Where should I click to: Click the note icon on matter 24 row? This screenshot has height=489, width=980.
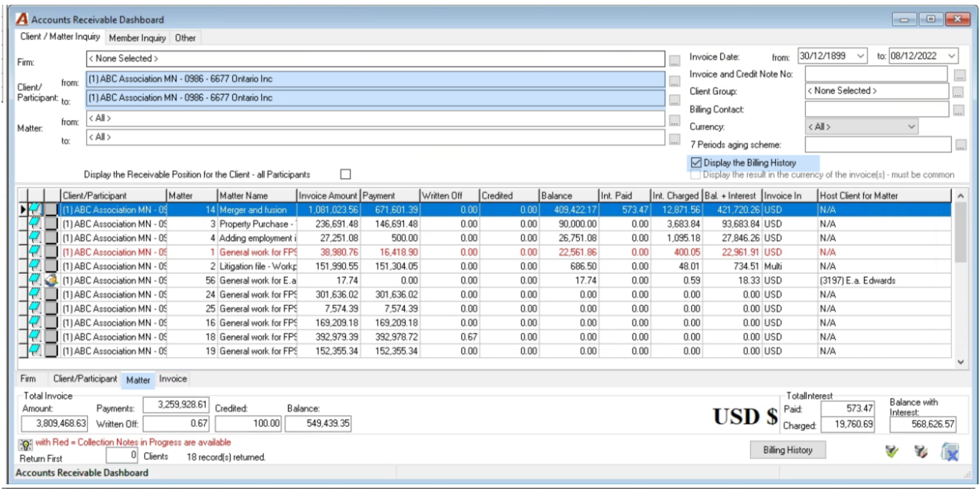coord(35,294)
